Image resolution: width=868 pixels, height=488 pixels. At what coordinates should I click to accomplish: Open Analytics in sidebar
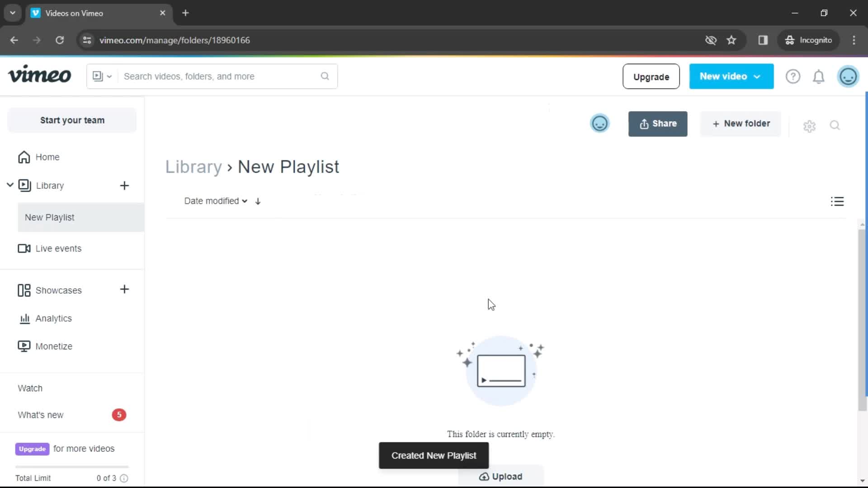(53, 319)
